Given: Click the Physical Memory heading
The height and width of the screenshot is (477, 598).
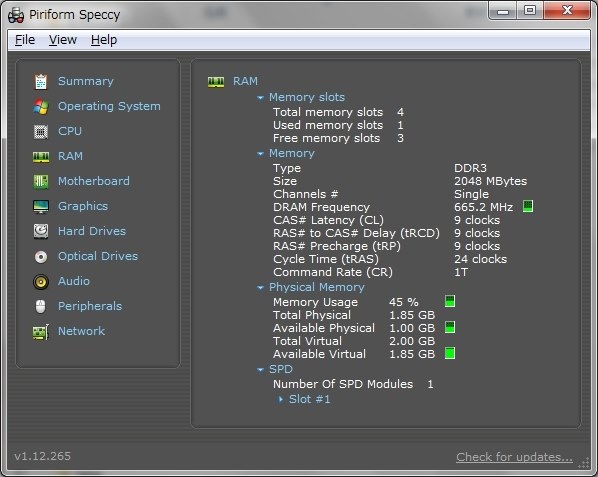Looking at the screenshot, I should (317, 287).
